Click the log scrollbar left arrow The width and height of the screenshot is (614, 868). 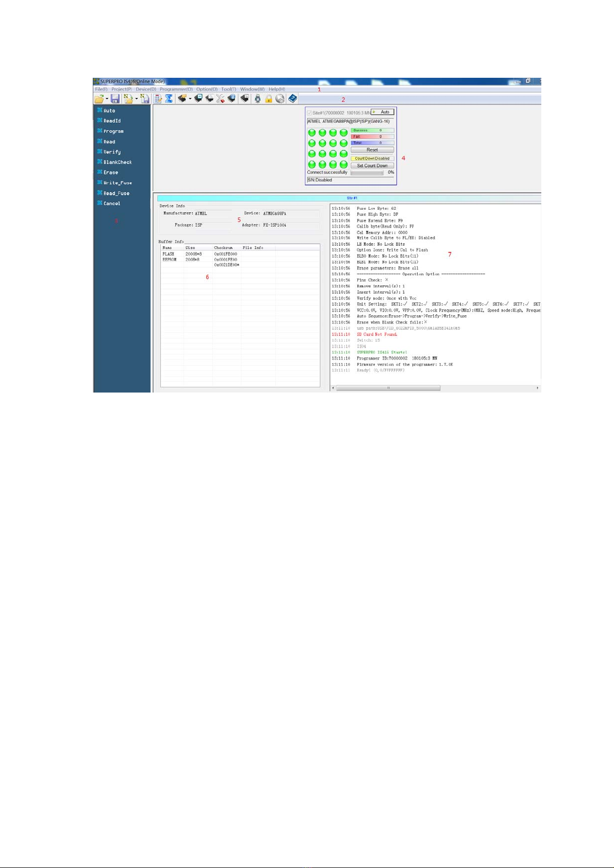(333, 388)
